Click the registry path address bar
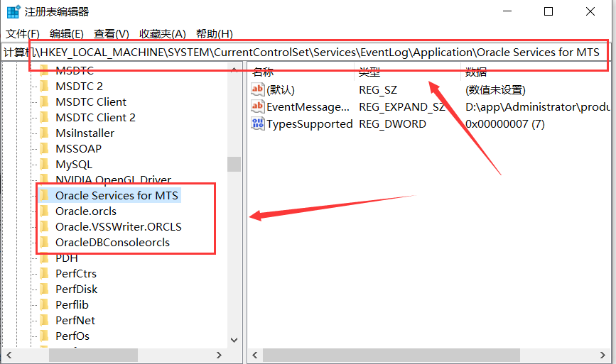The height and width of the screenshot is (364, 616). (306, 53)
